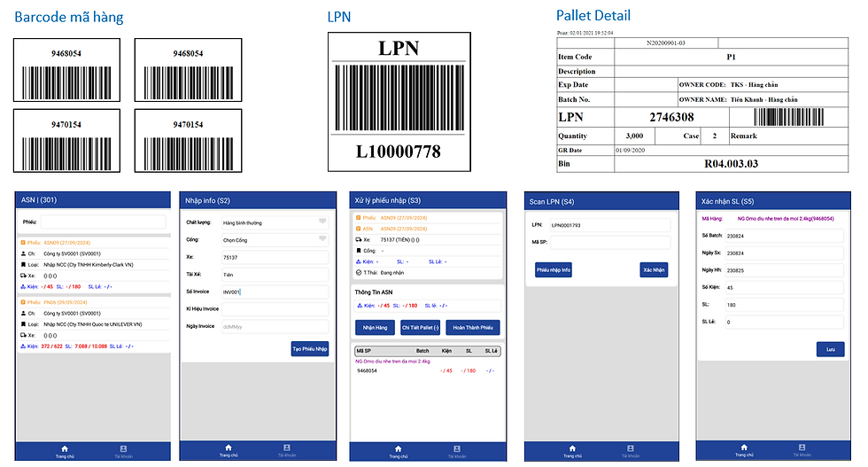This screenshot has width=868, height=467.
Task: Click the SL Lẻ field containing 0
Action: [x=785, y=322]
